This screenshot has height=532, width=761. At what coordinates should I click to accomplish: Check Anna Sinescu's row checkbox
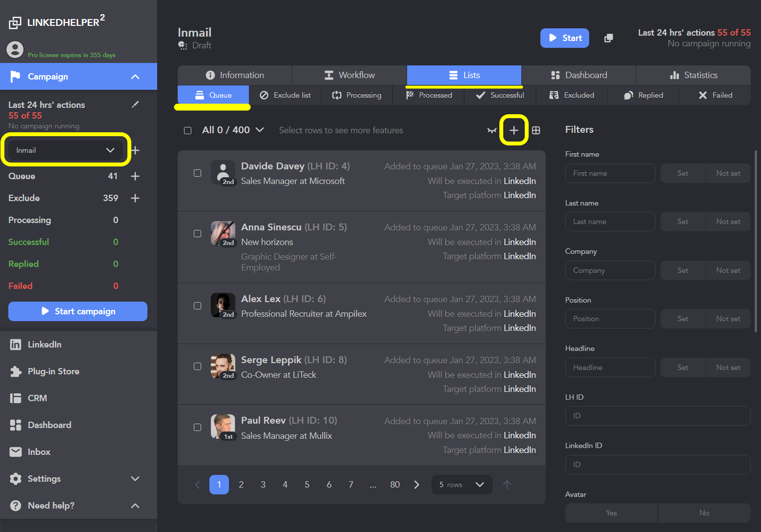tap(197, 234)
